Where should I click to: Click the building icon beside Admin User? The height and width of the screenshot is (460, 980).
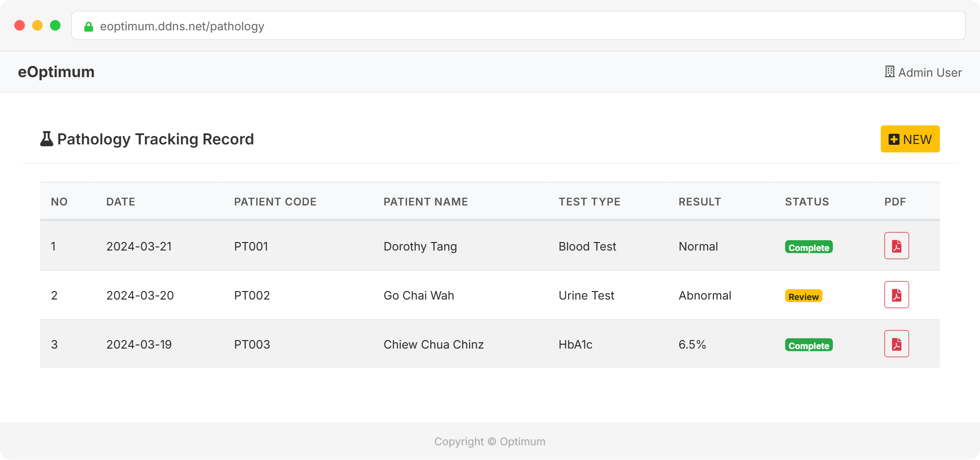(889, 72)
